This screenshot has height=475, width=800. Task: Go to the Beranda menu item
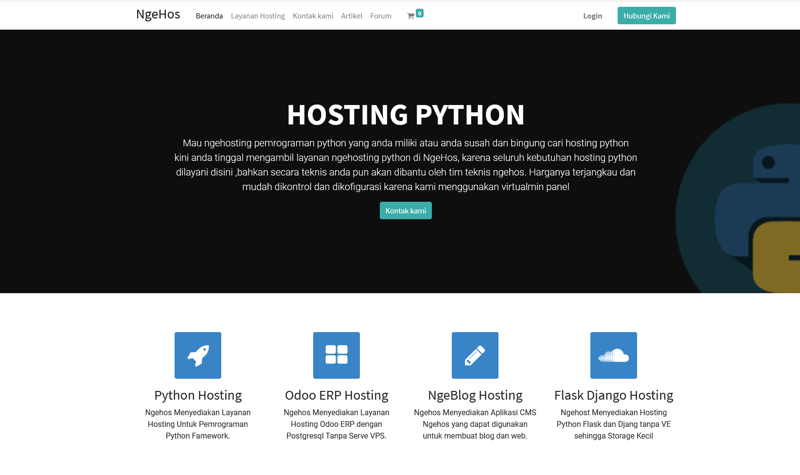click(x=209, y=16)
